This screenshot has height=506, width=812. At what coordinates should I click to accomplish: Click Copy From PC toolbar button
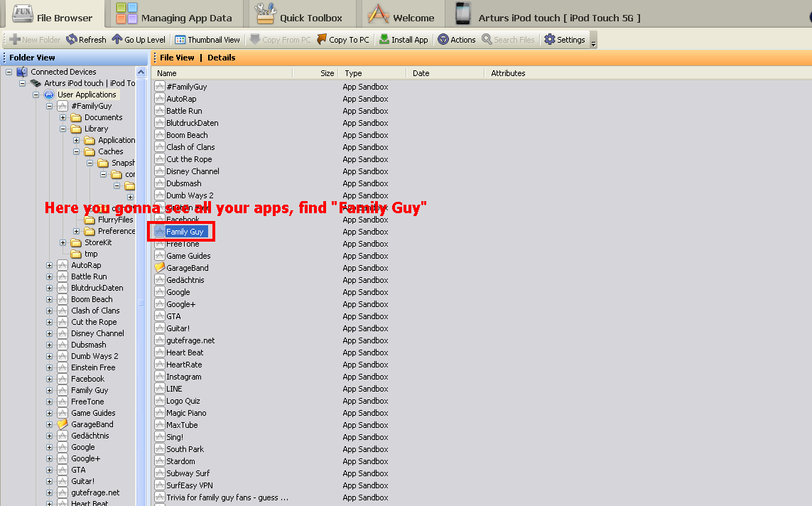[x=280, y=40]
